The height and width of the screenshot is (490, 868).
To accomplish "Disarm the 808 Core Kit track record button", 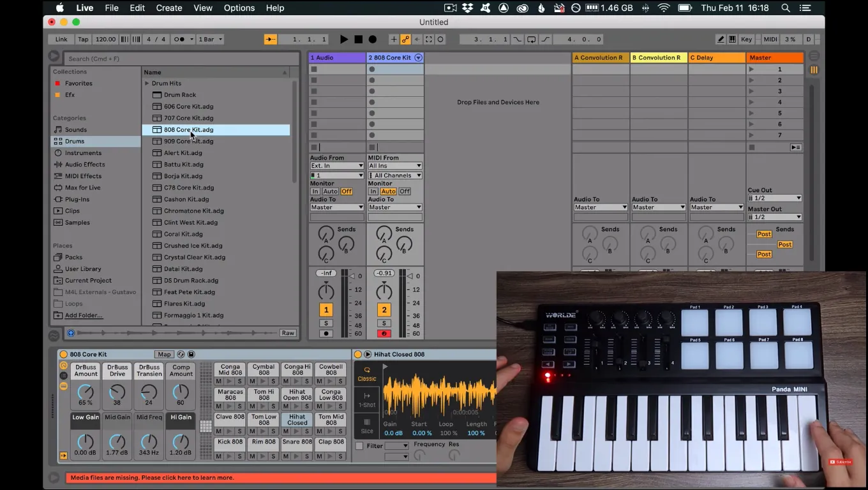I will click(x=384, y=333).
